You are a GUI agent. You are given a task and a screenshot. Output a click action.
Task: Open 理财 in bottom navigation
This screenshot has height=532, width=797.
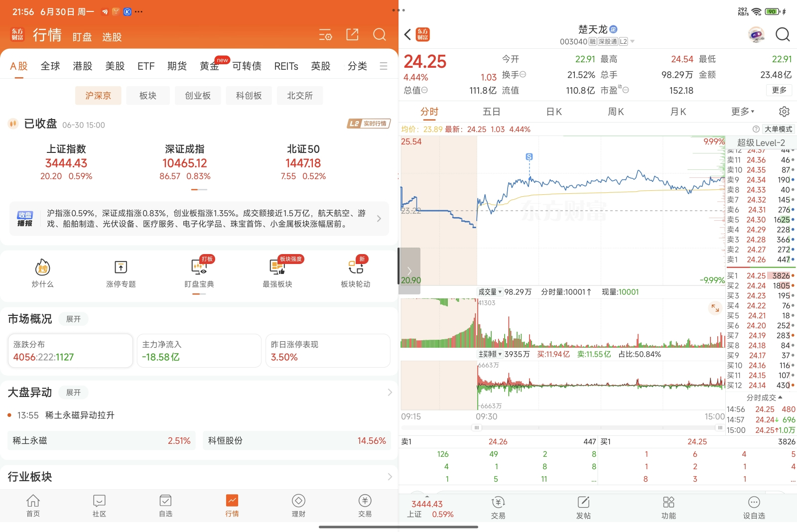point(298,506)
